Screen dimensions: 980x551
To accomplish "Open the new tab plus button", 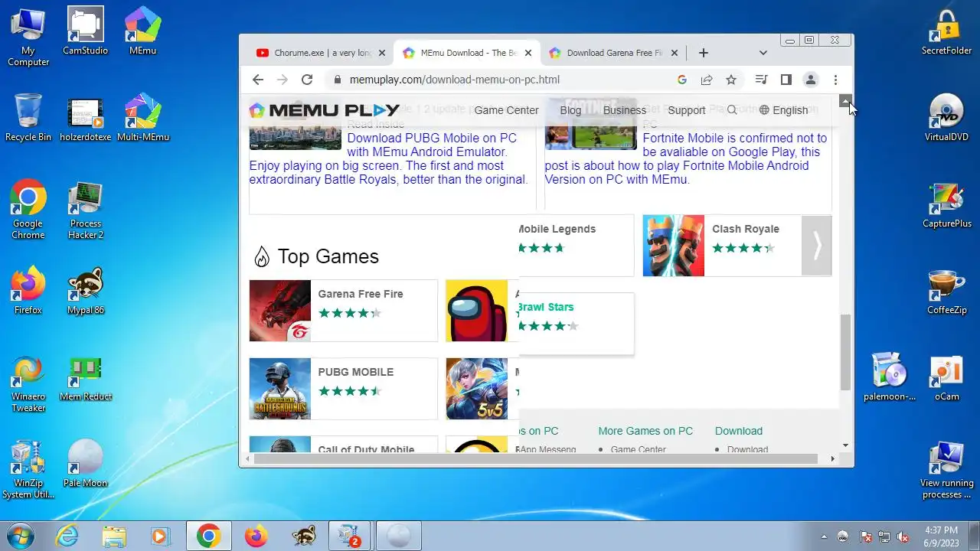I will (704, 53).
